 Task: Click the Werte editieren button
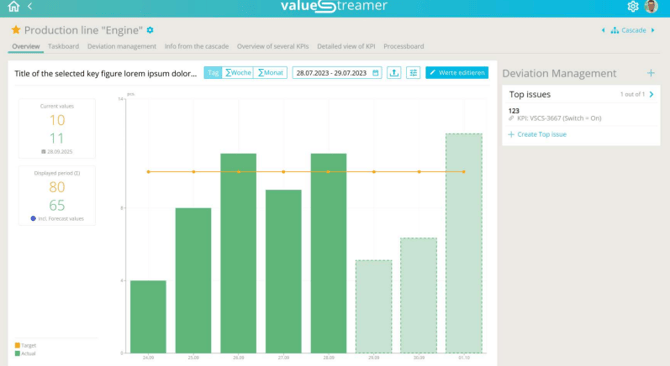point(457,73)
